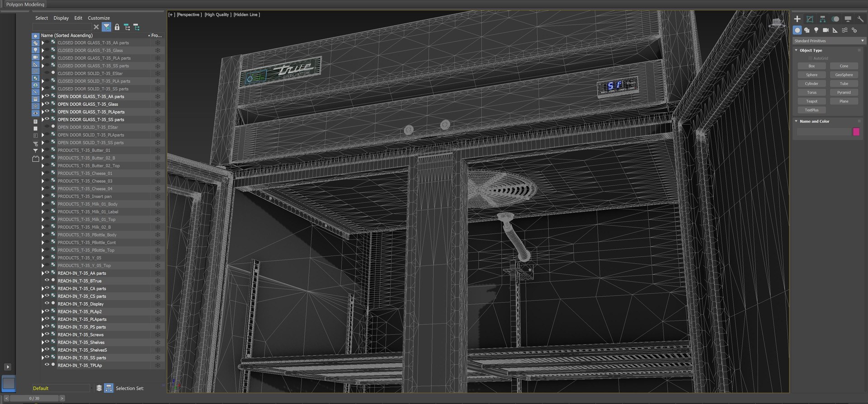Toggle visibility of OPEN DOOR GLASS_T-35_Glass

(47, 104)
